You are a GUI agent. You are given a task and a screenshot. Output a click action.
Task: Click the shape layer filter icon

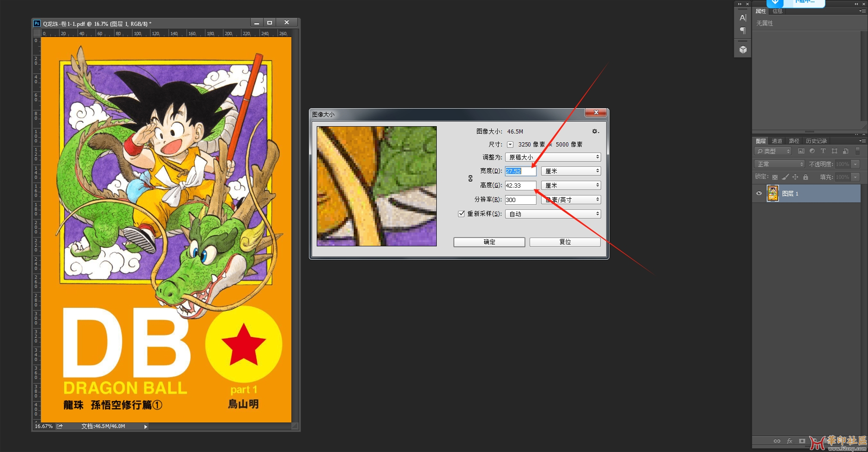(x=834, y=151)
